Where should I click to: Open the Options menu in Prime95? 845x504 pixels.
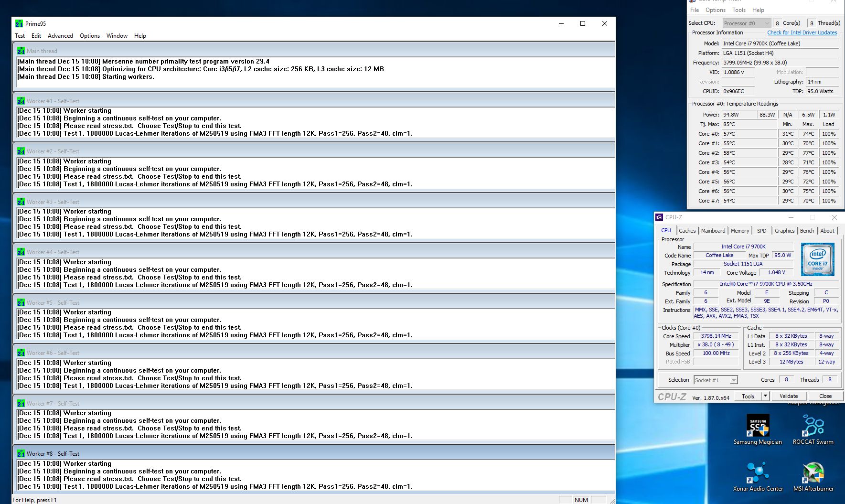pyautogui.click(x=90, y=36)
